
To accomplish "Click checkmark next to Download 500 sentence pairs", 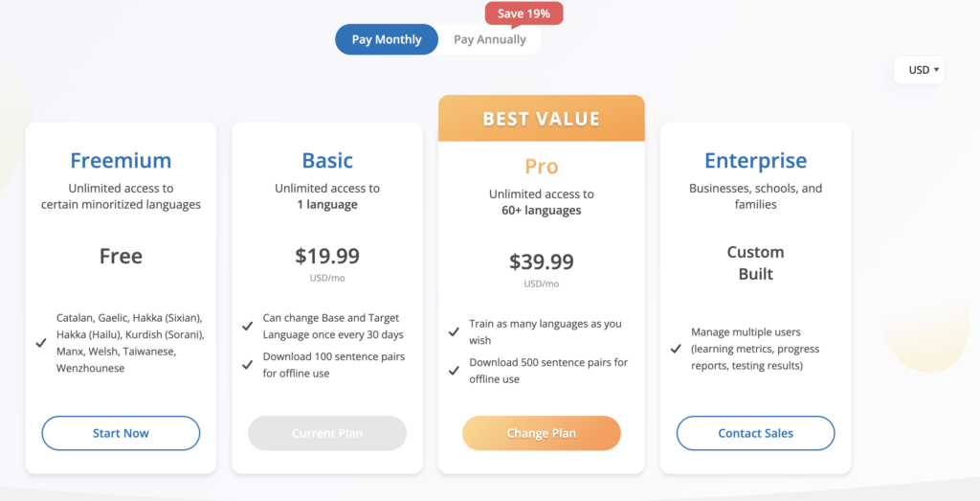I will pyautogui.click(x=454, y=371).
